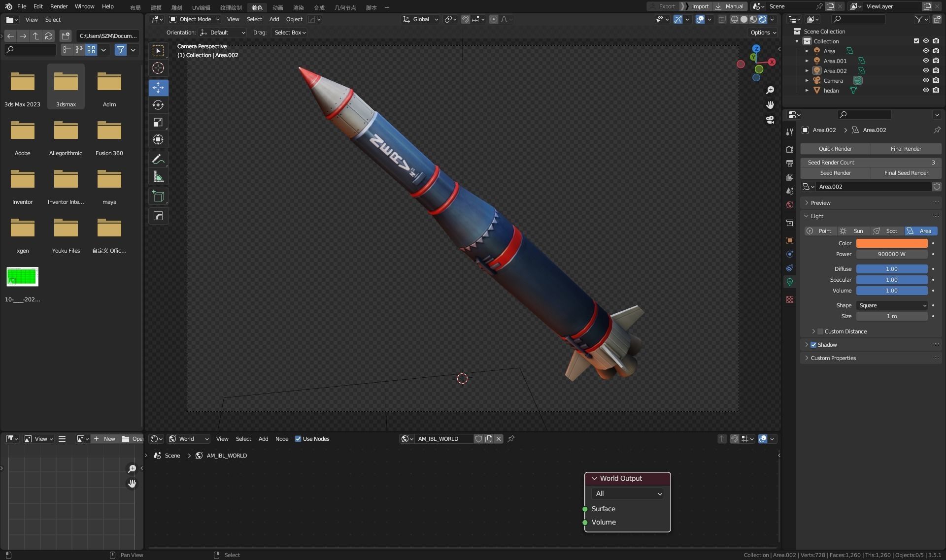Toggle camera view icon in viewport

[770, 120]
